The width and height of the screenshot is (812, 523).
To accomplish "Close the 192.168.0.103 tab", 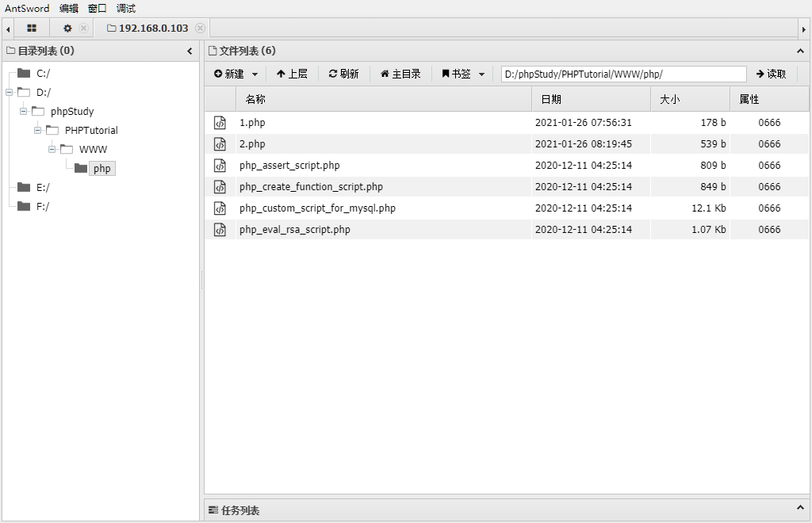I will pos(200,29).
